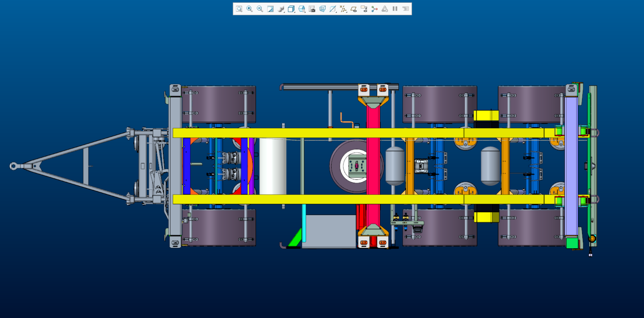This screenshot has height=318, width=644.
Task: Click the Refit view icon
Action: 239,9
